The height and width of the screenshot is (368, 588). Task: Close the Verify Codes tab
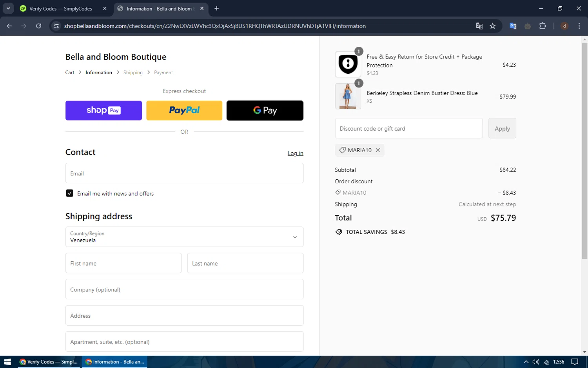[105, 8]
